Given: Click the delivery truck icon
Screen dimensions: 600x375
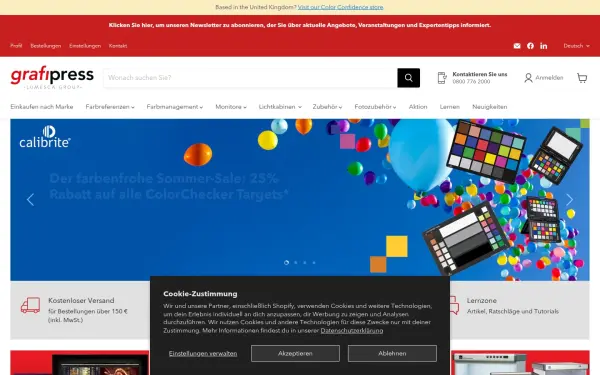Looking at the screenshot, I should [x=31, y=305].
